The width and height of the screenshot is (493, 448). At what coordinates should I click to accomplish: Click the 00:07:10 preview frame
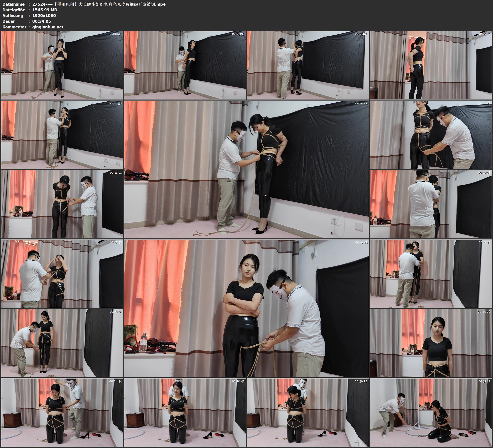point(430,65)
